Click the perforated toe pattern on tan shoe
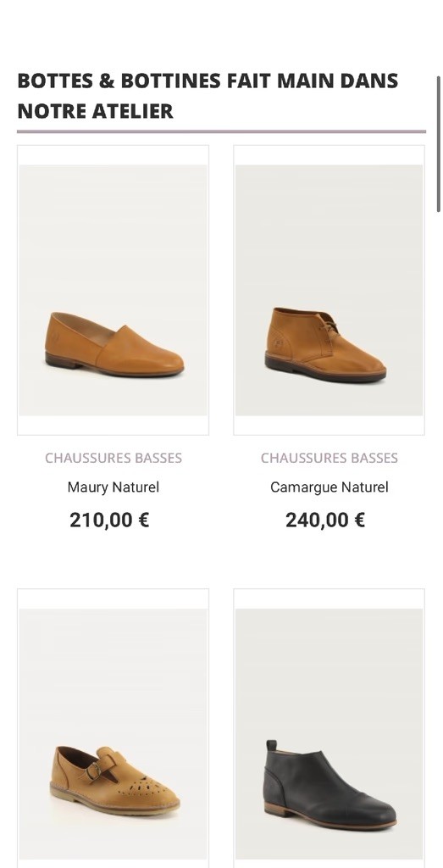443x868 pixels. (x=145, y=786)
